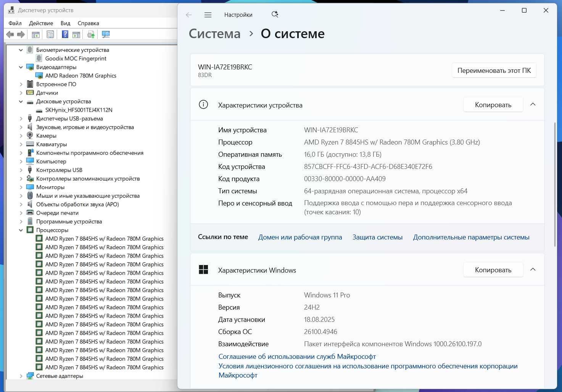Open the Вид menu
Viewport: 562px width, 392px height.
65,23
